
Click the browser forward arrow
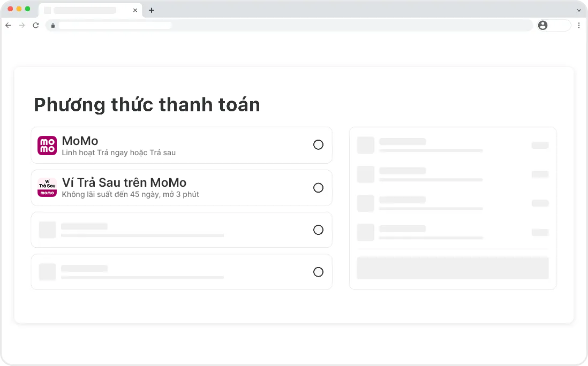22,25
